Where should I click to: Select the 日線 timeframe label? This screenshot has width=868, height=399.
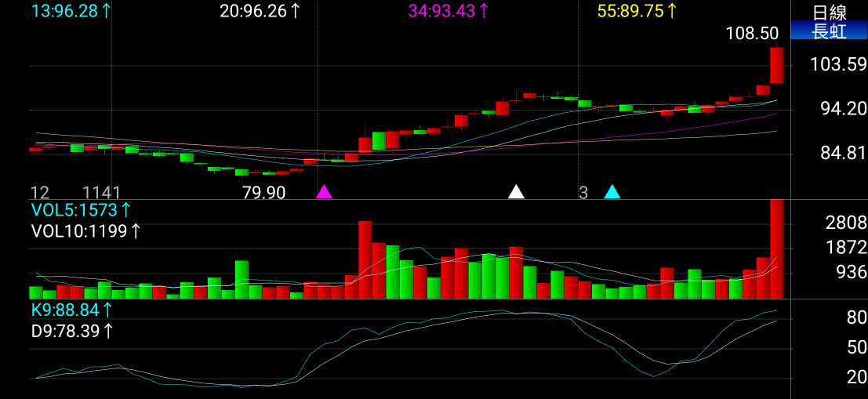830,13
